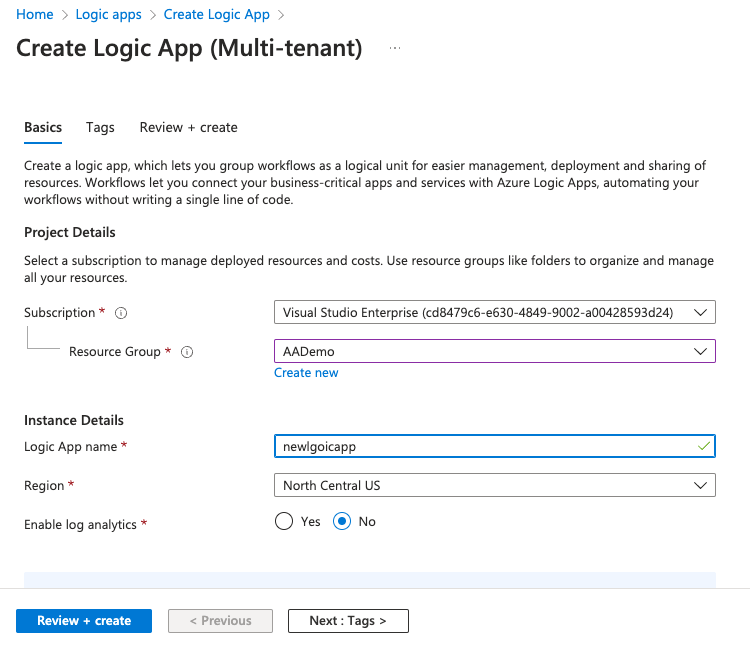Image resolution: width=750 pixels, height=650 pixels.
Task: Open the ellipsis menu beside the page title
Action: click(x=395, y=48)
